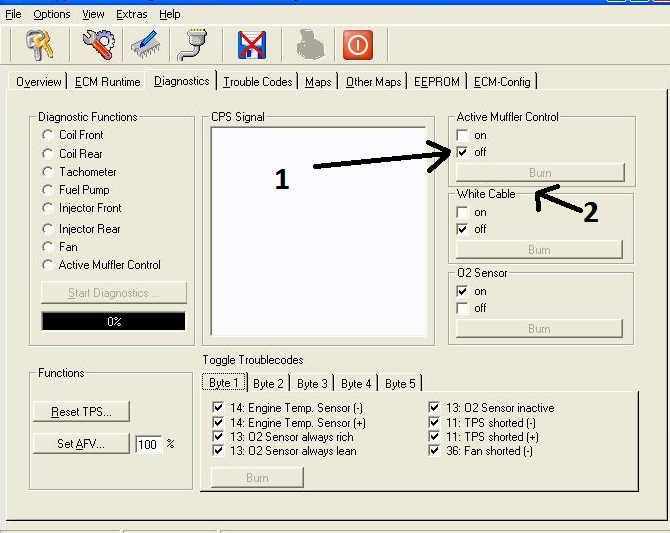
Task: Uncheck White Cable off checkbox
Action: coord(462,229)
